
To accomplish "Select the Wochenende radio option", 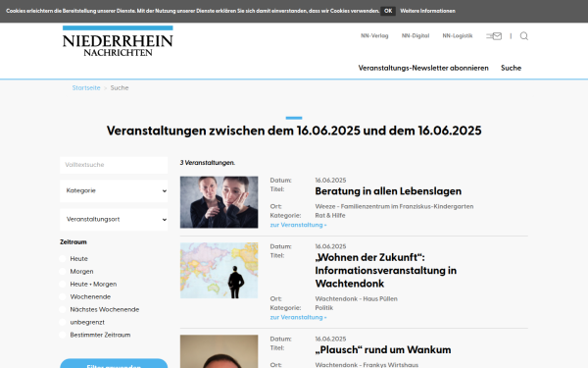I will click(63, 297).
